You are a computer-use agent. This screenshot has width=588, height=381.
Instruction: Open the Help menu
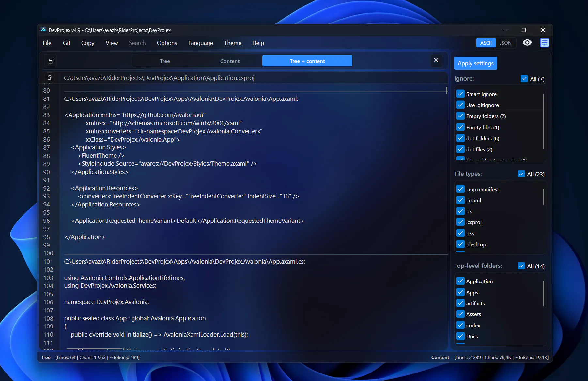258,43
